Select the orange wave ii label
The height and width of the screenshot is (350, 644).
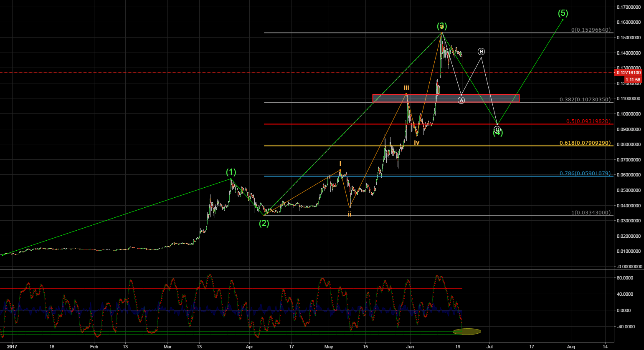pos(349,214)
